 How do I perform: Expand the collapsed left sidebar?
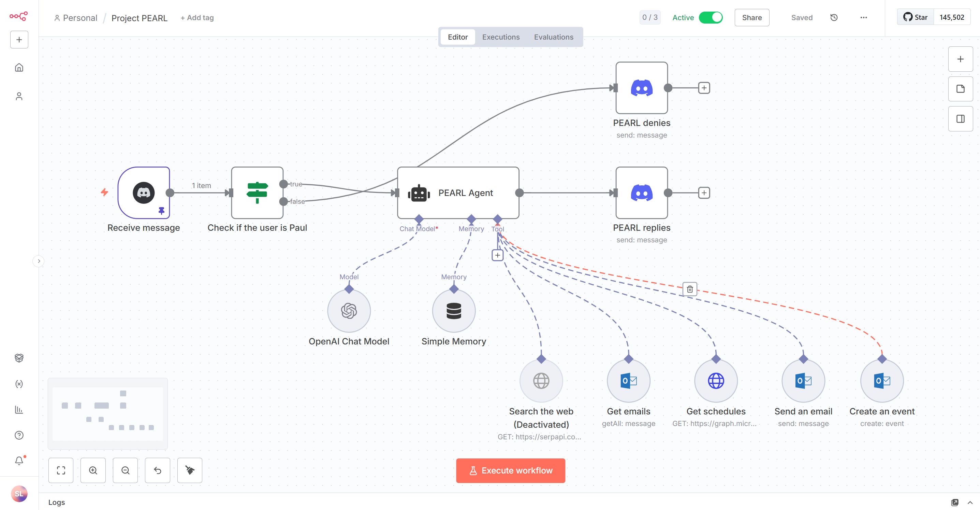click(39, 261)
